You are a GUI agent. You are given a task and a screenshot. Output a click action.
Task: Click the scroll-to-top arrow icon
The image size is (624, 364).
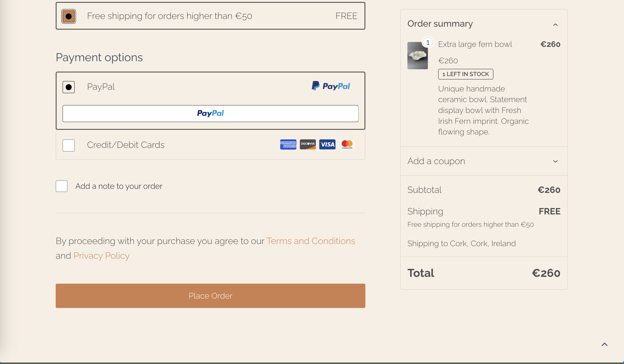604,344
